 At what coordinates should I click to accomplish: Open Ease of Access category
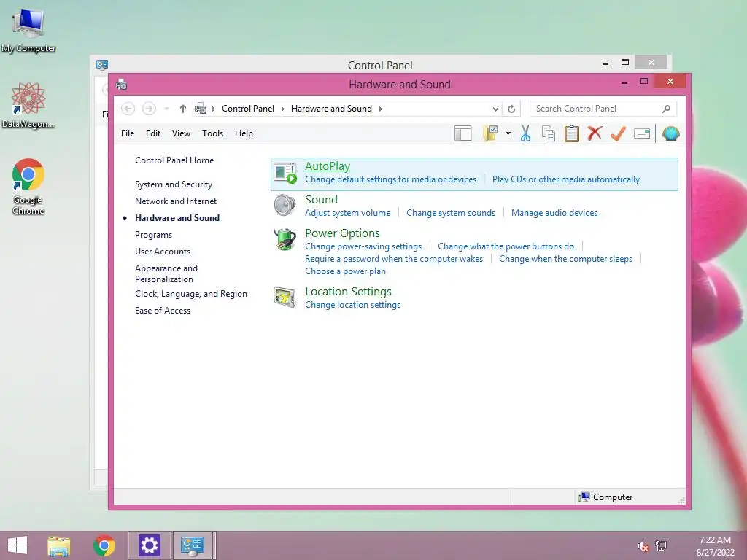point(163,311)
